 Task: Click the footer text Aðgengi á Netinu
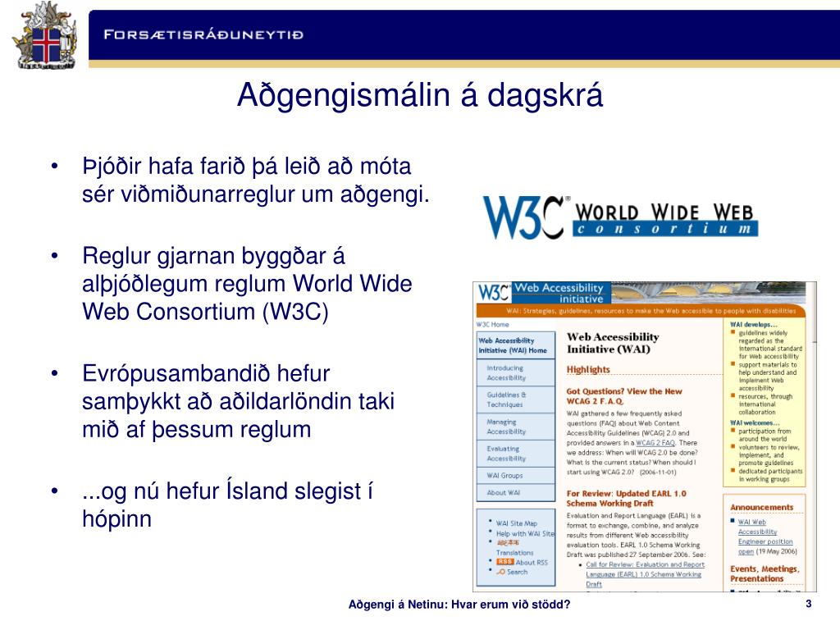pos(459,605)
